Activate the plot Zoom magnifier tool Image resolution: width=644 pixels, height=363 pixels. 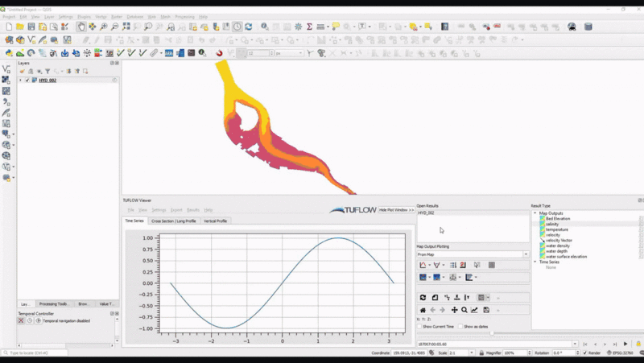(x=464, y=310)
